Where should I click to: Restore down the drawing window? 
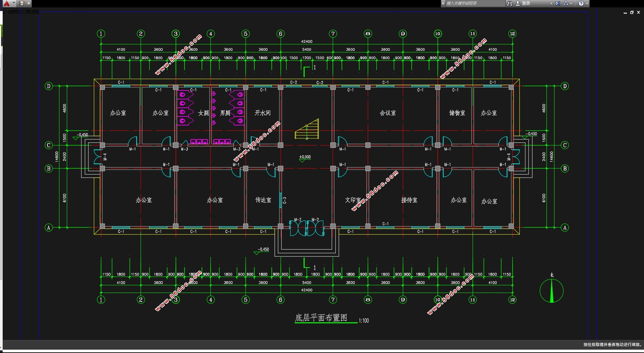[x=632, y=12]
